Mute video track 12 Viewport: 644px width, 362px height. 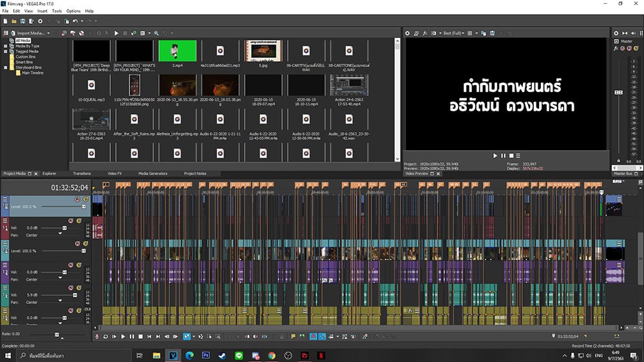(77, 243)
